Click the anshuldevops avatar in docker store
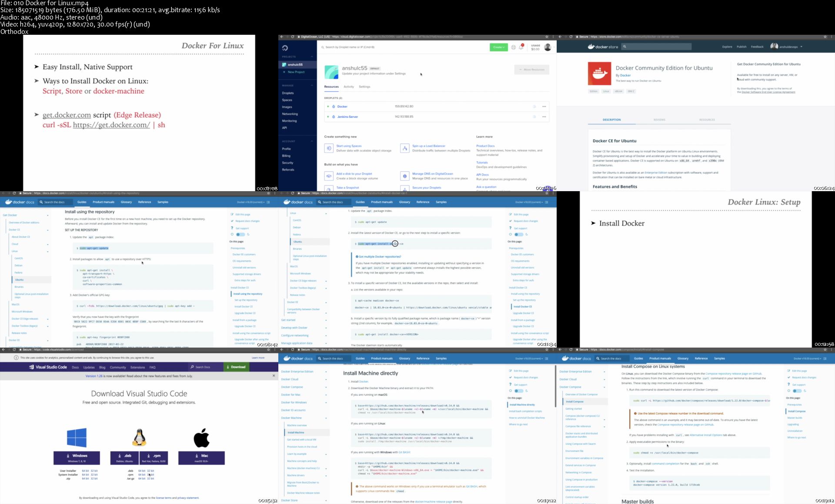This screenshot has width=835, height=504. click(x=774, y=46)
